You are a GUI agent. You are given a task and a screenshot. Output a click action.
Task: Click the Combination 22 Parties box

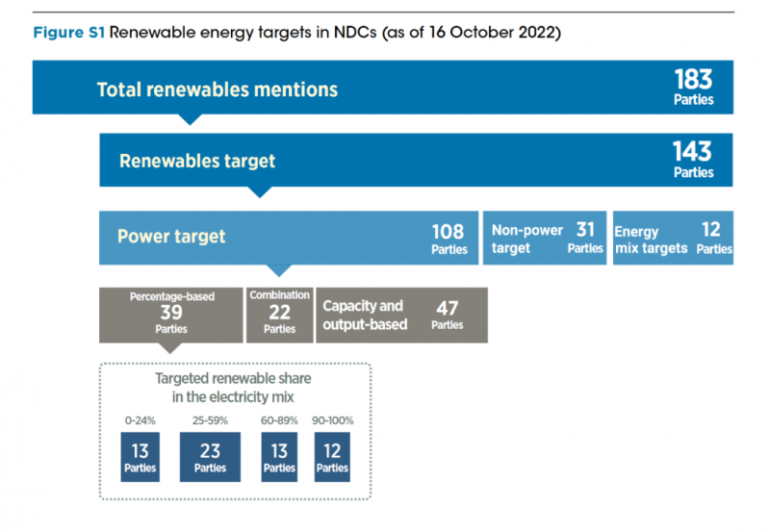[x=279, y=314]
